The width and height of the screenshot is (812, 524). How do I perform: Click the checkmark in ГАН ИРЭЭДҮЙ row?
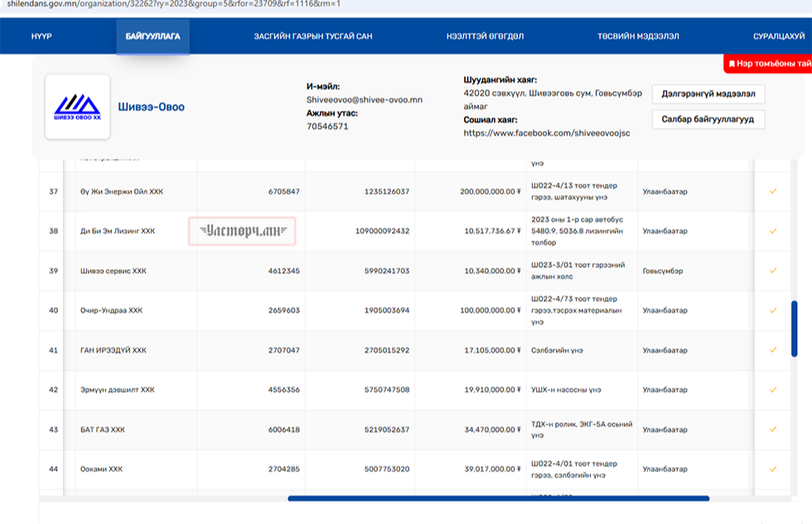pos(772,350)
